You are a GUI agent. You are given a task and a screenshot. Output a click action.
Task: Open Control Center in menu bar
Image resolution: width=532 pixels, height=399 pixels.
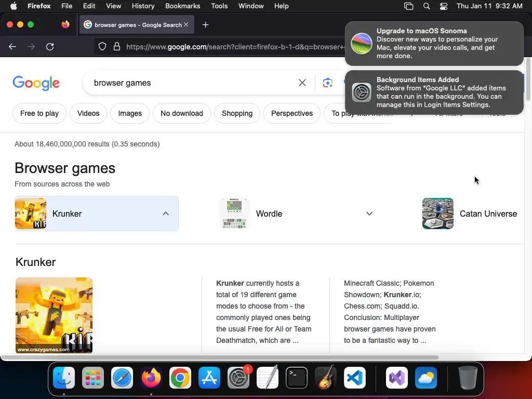[x=444, y=6]
